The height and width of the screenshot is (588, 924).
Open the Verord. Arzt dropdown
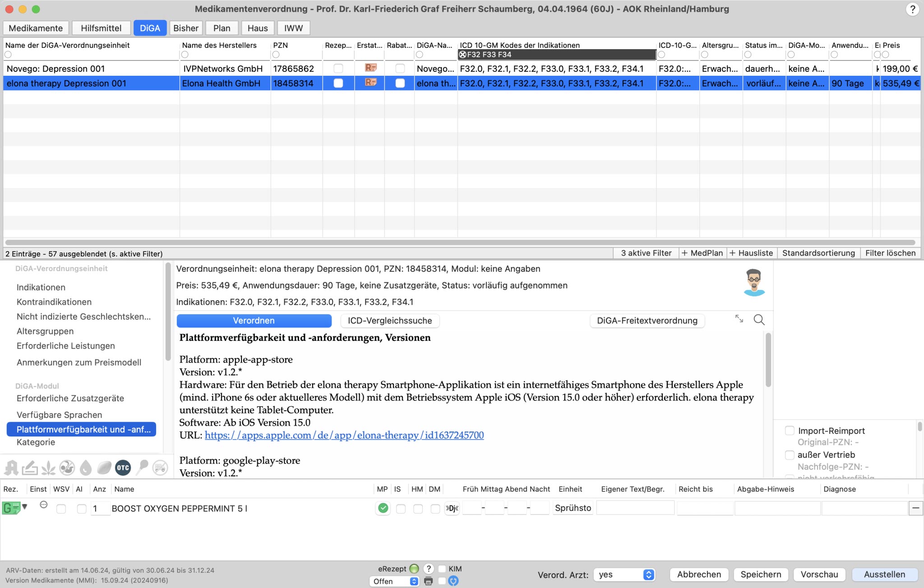624,574
